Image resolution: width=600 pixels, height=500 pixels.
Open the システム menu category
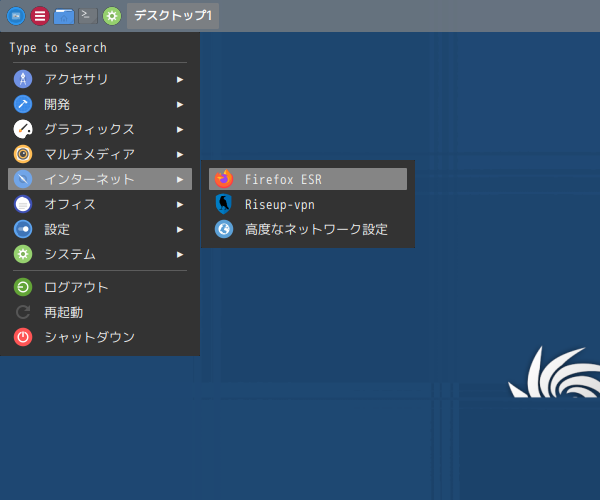(100, 254)
